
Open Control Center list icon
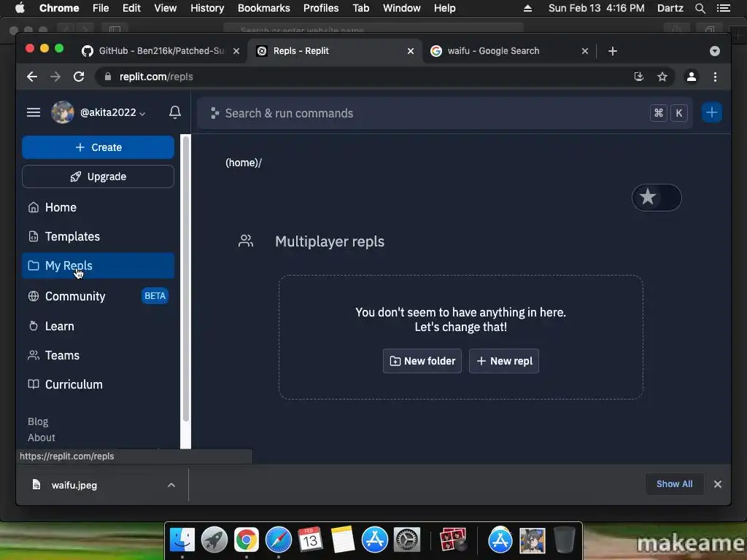pos(724,8)
